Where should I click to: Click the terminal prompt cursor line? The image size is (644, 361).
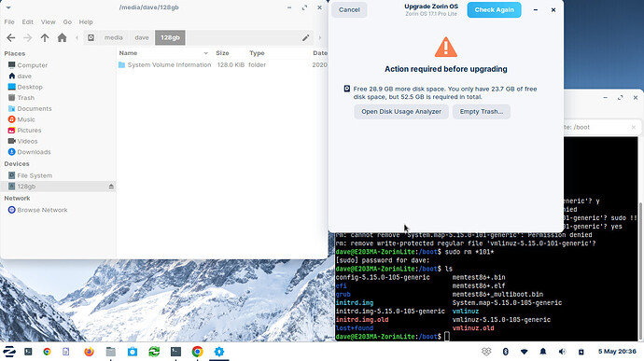coord(448,337)
